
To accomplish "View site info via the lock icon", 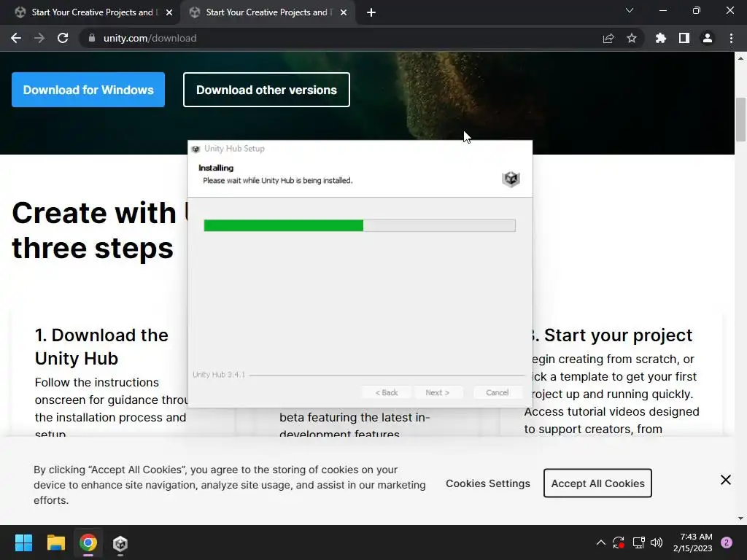I will pos(92,38).
